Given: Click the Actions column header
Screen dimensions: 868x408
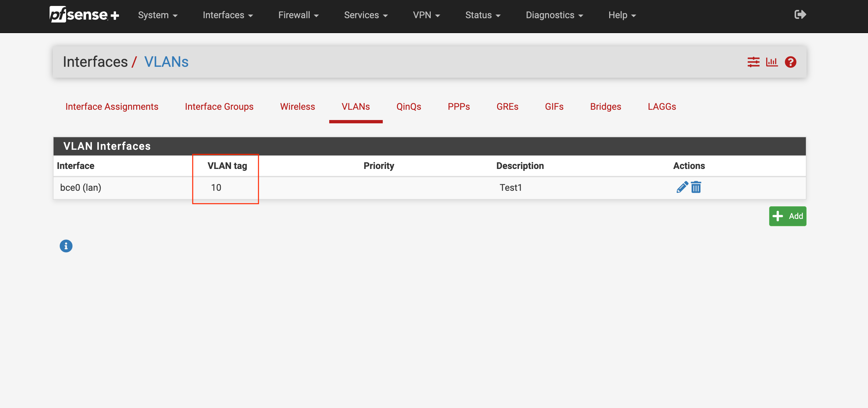Looking at the screenshot, I should pos(689,166).
